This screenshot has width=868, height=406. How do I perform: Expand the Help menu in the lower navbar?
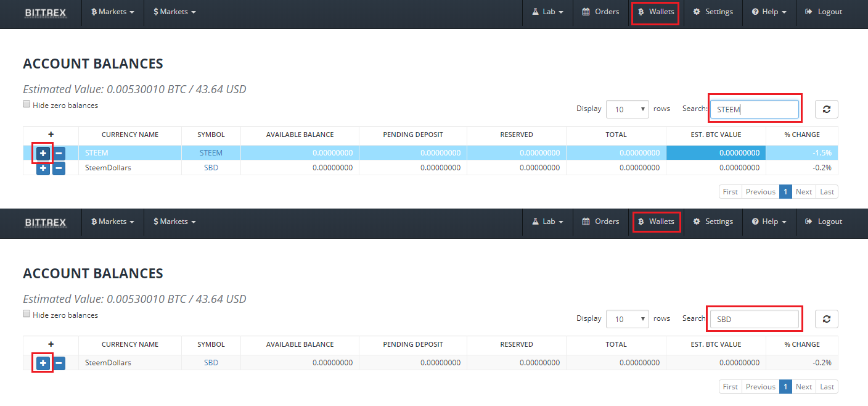[x=769, y=222]
